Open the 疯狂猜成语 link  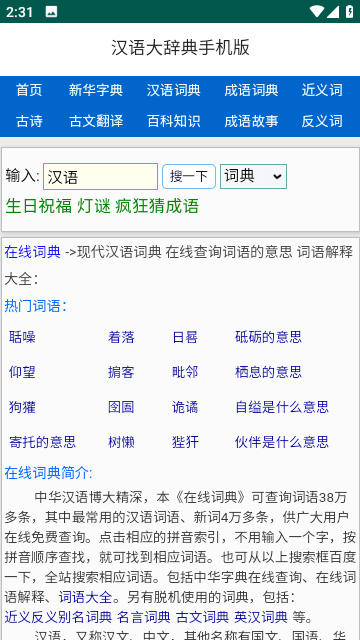coord(157,206)
